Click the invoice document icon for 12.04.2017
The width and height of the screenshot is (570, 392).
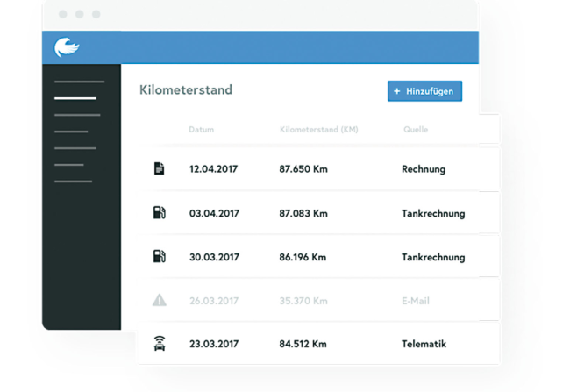point(159,168)
